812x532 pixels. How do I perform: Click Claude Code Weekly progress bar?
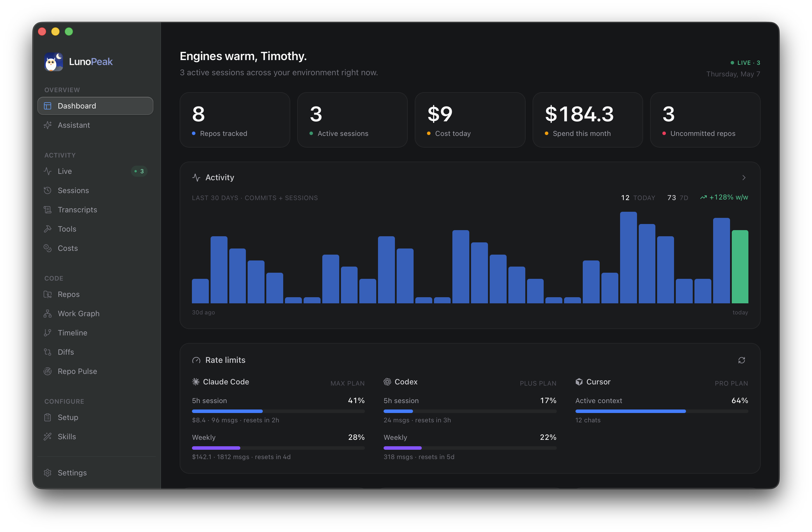[x=278, y=448]
